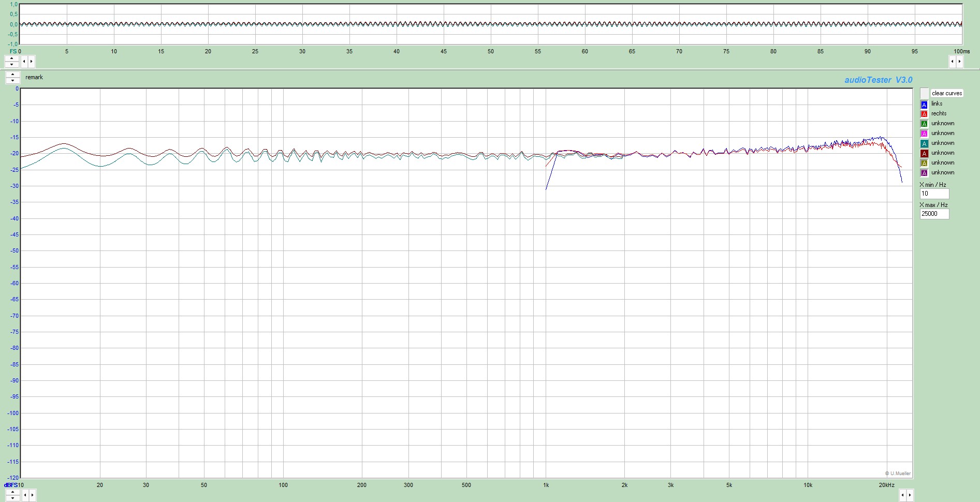The width and height of the screenshot is (980, 502).
Task: Select the magenta curve A icon
Action: 924,134
